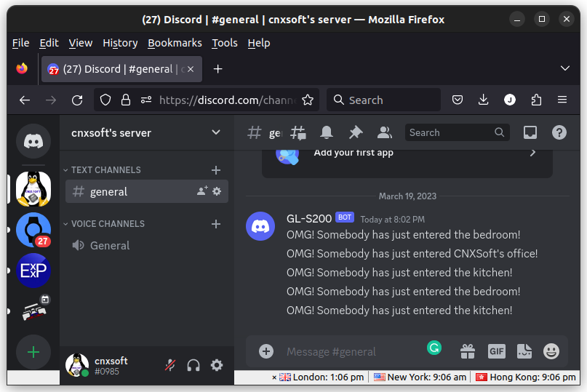The image size is (587, 392).
Task: Open user settings gear icon
Action: [217, 365]
